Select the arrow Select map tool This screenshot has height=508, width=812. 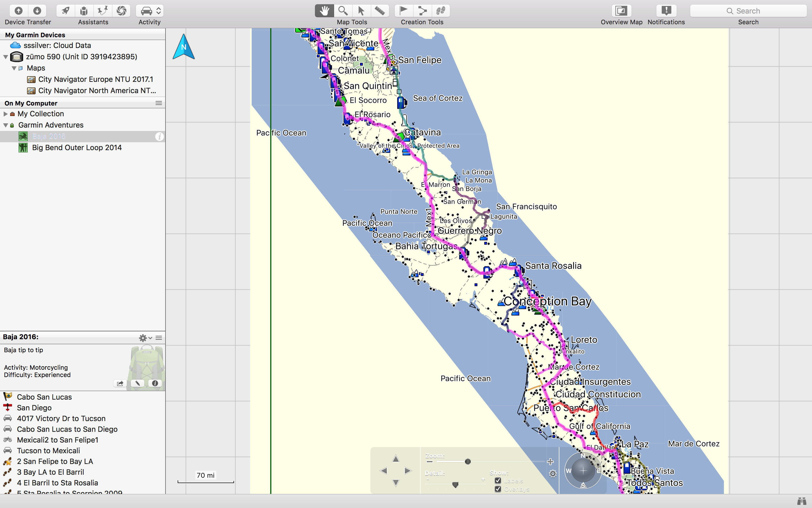coord(361,11)
